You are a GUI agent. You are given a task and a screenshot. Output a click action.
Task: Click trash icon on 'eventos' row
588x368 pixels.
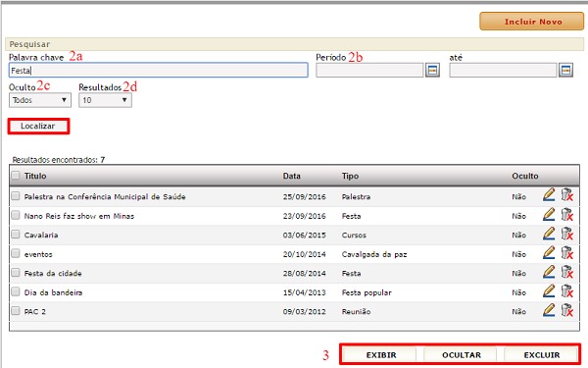567,252
